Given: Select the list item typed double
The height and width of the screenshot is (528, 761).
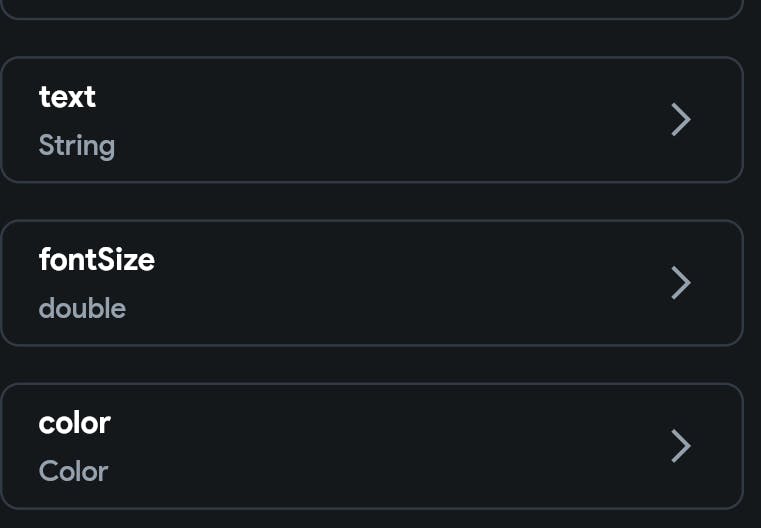Looking at the screenshot, I should 371,283.
